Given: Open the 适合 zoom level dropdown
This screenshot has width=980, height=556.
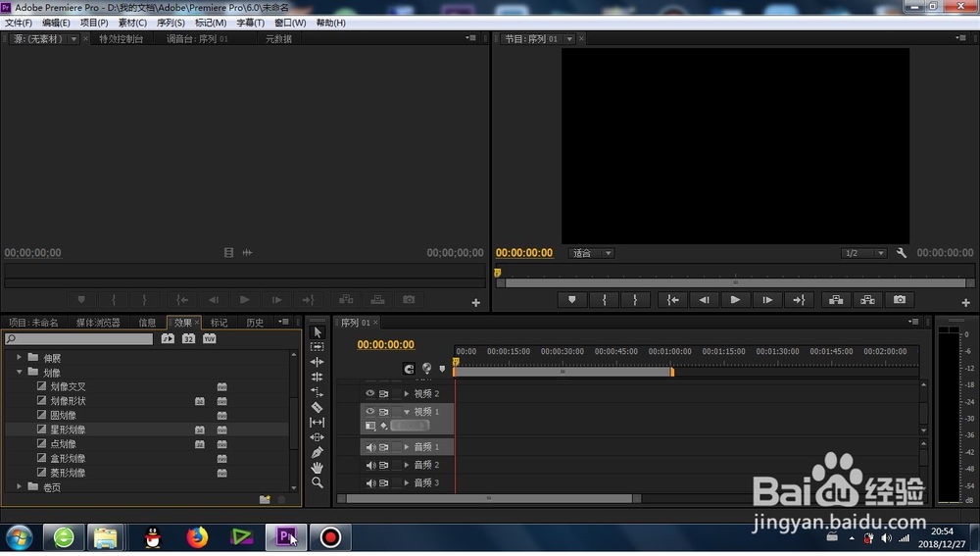Looking at the screenshot, I should click(x=591, y=253).
